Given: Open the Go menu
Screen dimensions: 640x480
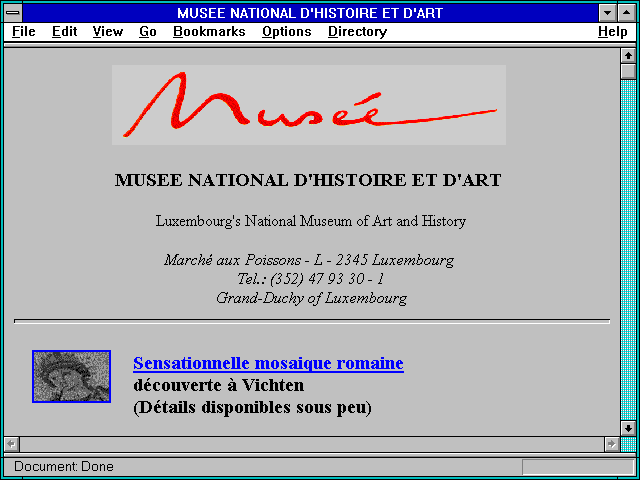Looking at the screenshot, I should 148,31.
